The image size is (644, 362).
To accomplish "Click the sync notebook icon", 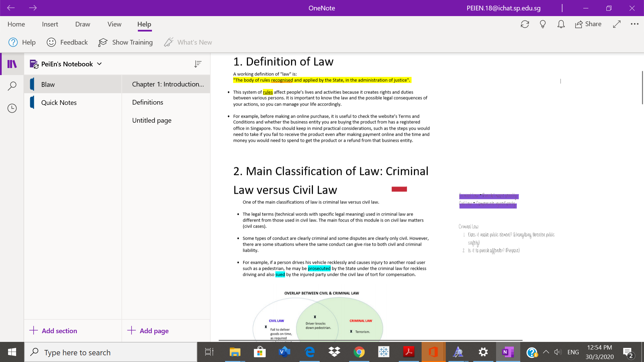I will click(x=525, y=24).
